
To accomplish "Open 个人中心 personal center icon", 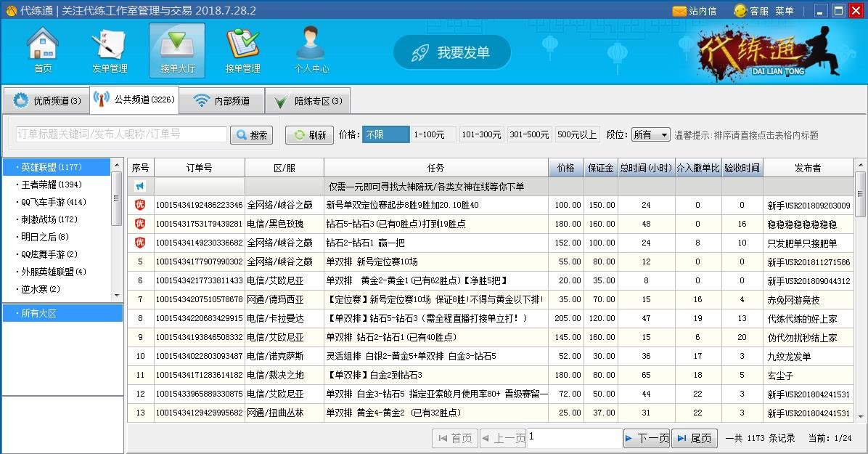I will 311,49.
